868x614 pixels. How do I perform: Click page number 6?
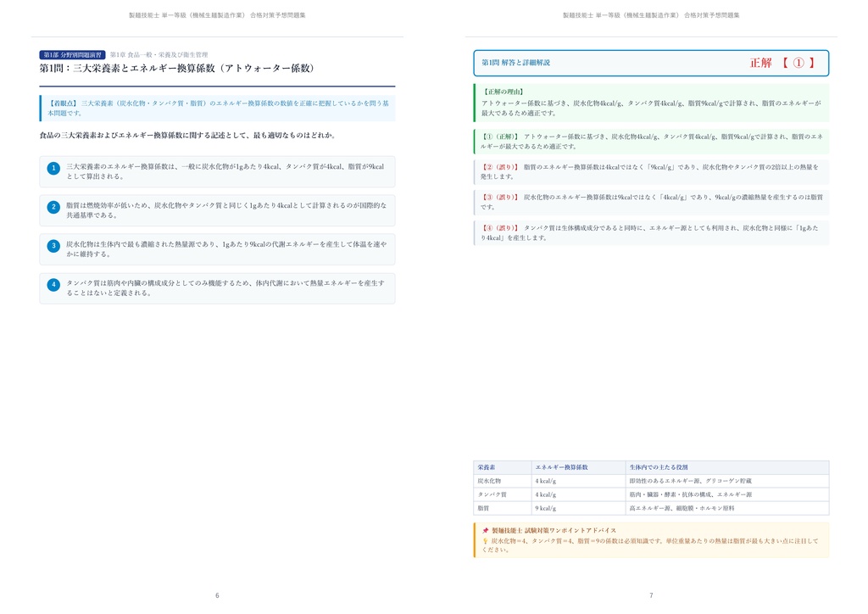pyautogui.click(x=217, y=595)
